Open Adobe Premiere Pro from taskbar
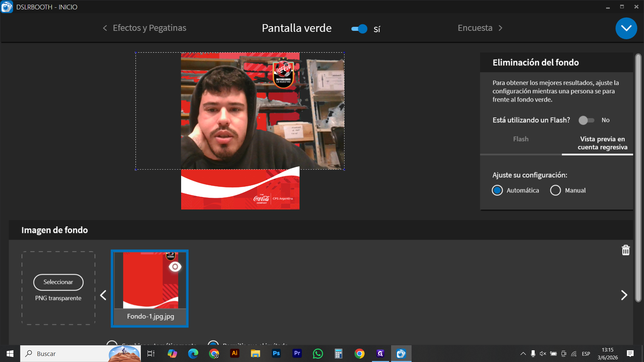The image size is (644, 362). point(297,354)
